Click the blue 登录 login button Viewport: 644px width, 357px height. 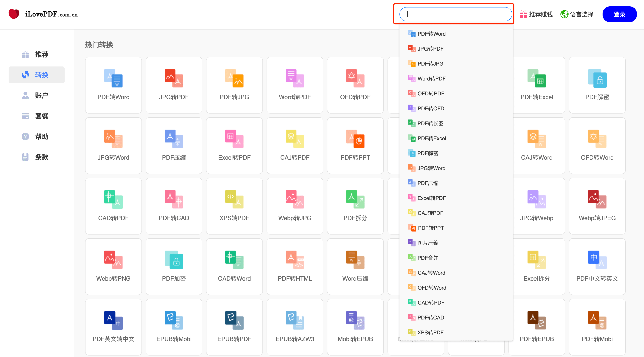coord(619,14)
